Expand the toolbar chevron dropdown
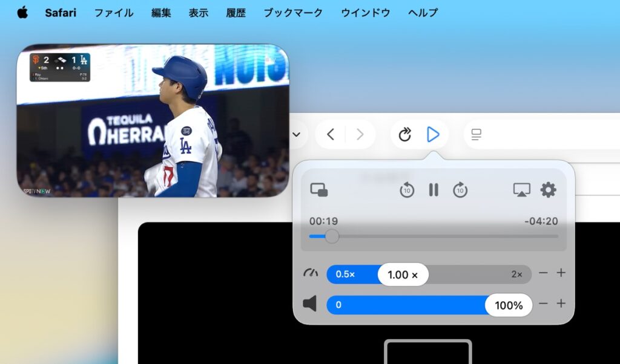This screenshot has width=620, height=364. tap(297, 134)
